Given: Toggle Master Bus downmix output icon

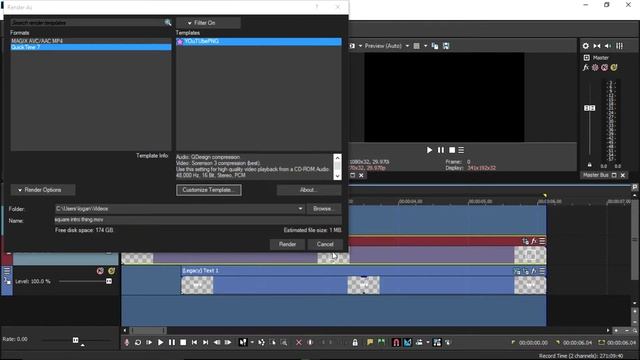Looking at the screenshot, I should click(597, 46).
